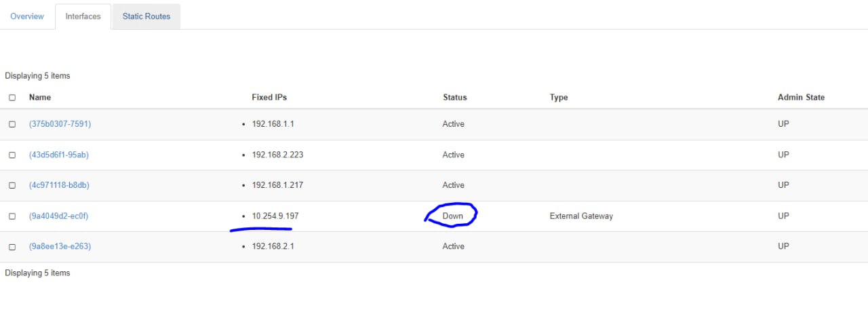Open interface link (375b0307-7591)
Screen dimensions: 868x335
(x=60, y=124)
